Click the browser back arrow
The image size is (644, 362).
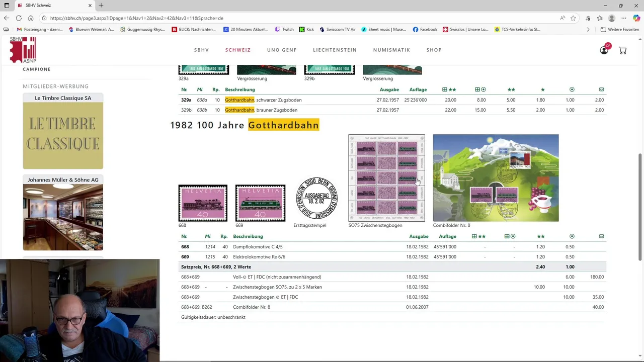tap(7, 18)
